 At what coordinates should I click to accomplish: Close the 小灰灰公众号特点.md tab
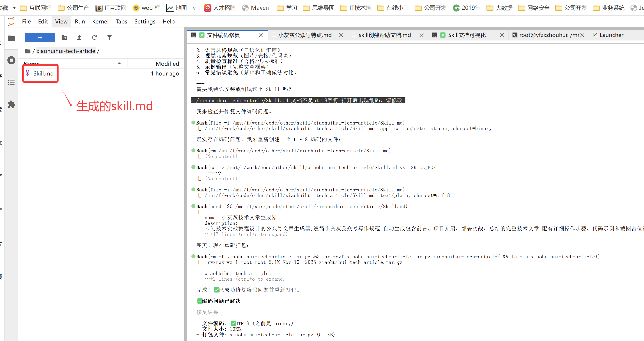[341, 35]
